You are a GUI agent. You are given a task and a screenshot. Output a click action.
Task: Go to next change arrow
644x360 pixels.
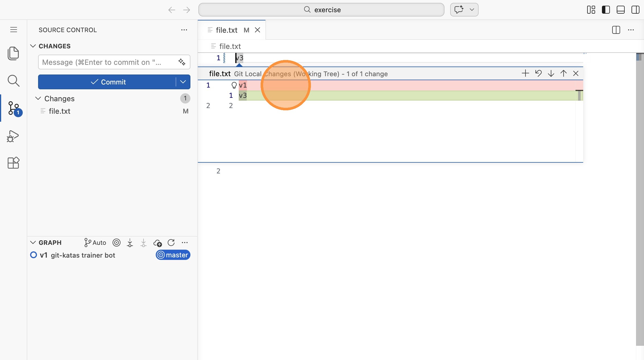551,74
